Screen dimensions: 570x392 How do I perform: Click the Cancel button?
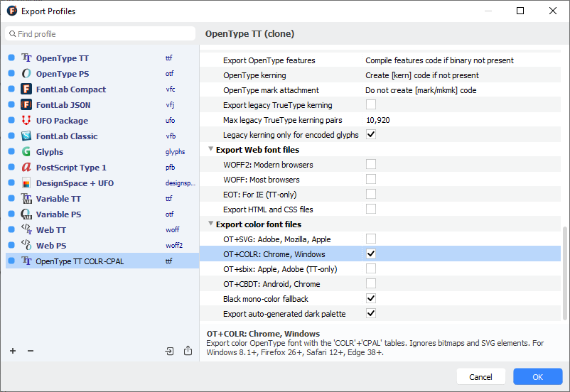[480, 377]
